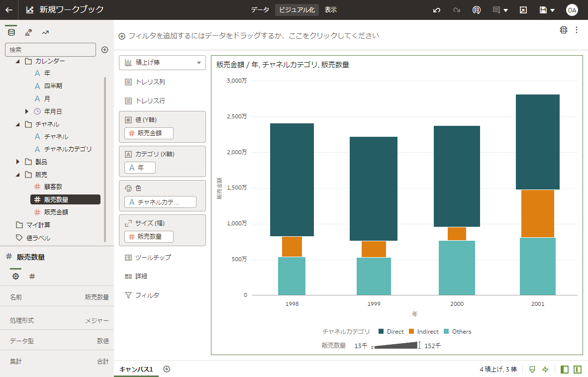
Task: Click the undo icon in header
Action: pyautogui.click(x=436, y=10)
